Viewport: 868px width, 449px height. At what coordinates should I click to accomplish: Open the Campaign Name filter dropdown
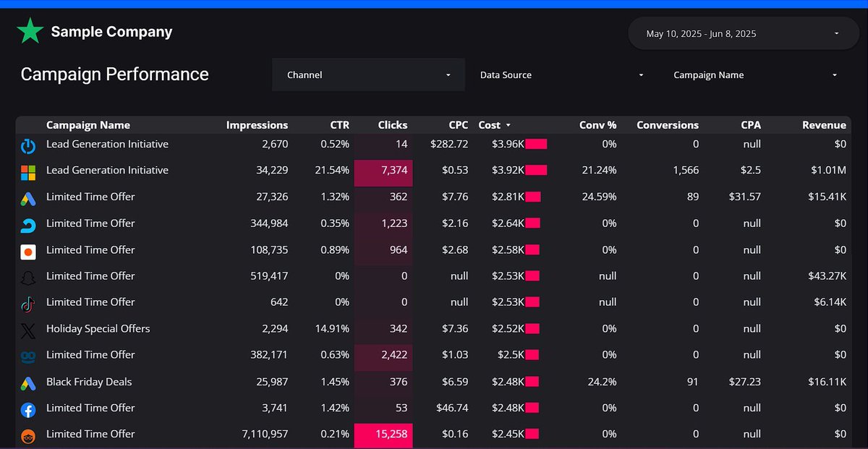coord(755,75)
